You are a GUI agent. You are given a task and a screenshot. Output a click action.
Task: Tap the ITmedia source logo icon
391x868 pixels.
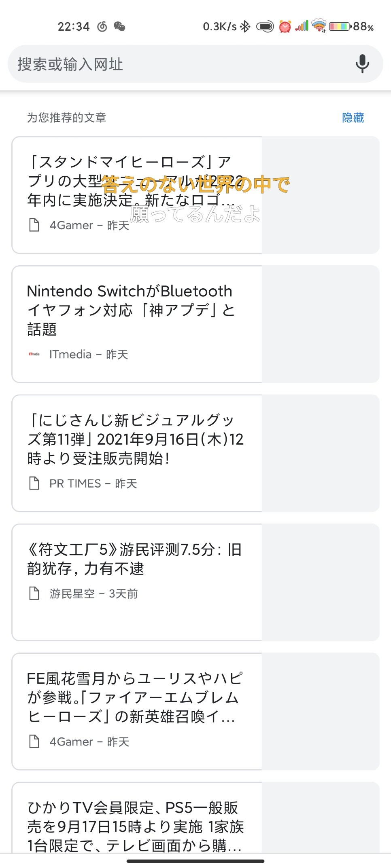(x=34, y=354)
